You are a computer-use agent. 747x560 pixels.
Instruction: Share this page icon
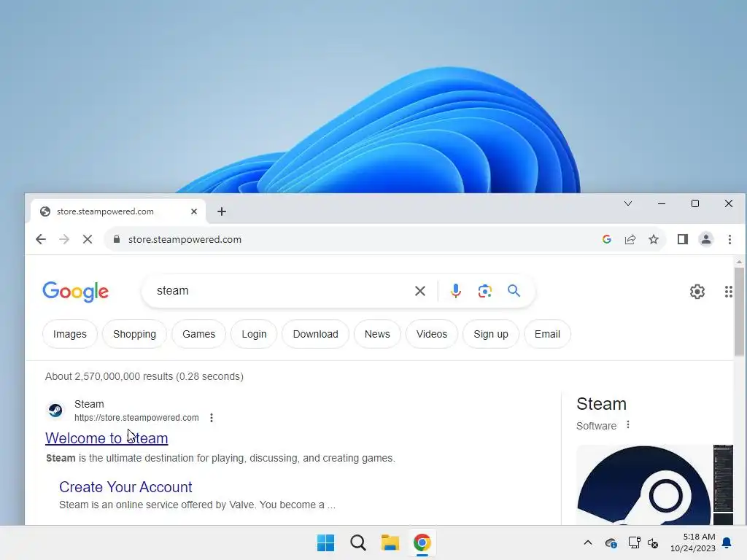(x=630, y=239)
